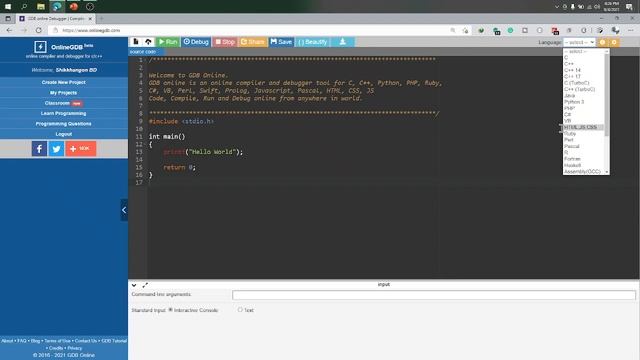Choose Perl from the language list

[569, 140]
